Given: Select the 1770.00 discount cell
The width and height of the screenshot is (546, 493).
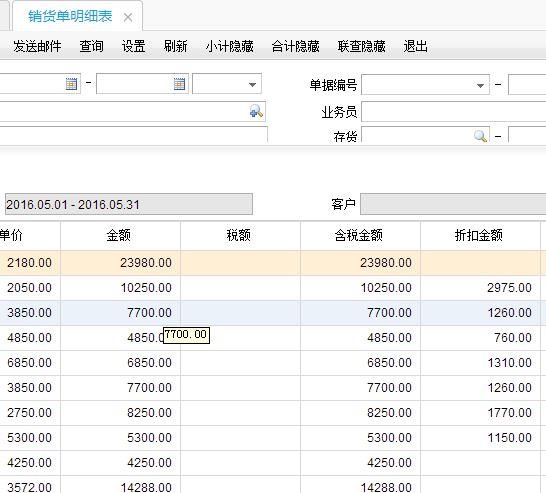Looking at the screenshot, I should (x=480, y=413).
